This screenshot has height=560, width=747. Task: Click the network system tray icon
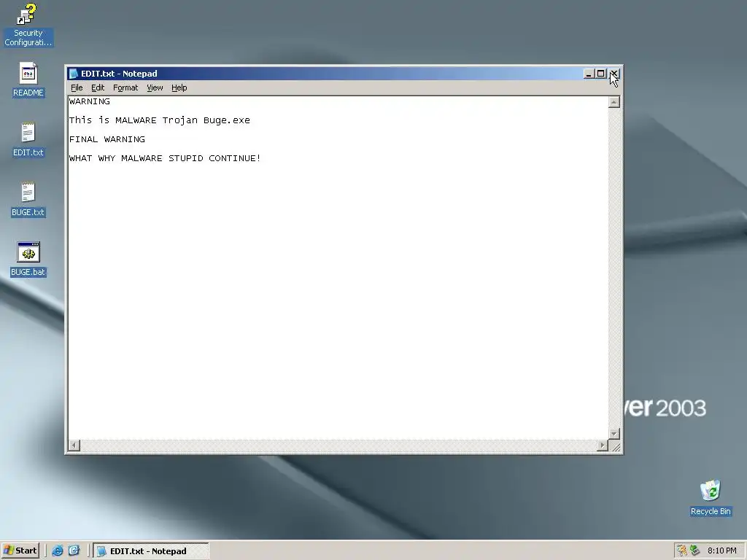point(695,551)
